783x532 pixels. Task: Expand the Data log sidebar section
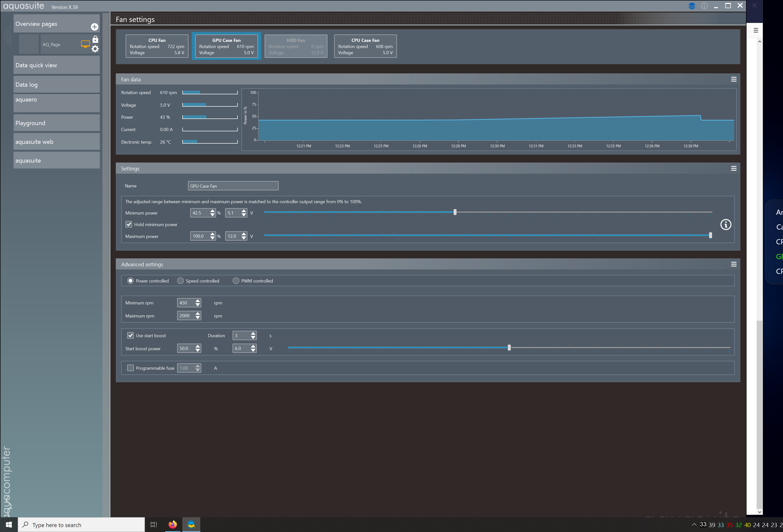click(56, 84)
